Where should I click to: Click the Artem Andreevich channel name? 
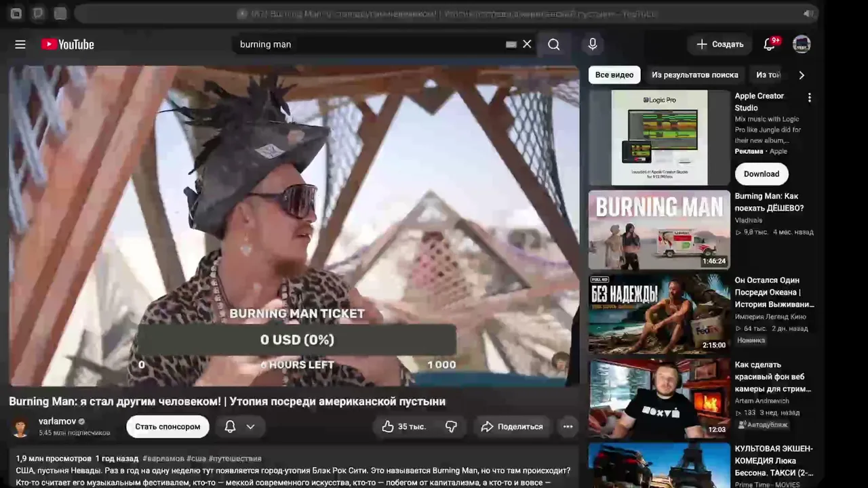(762, 401)
